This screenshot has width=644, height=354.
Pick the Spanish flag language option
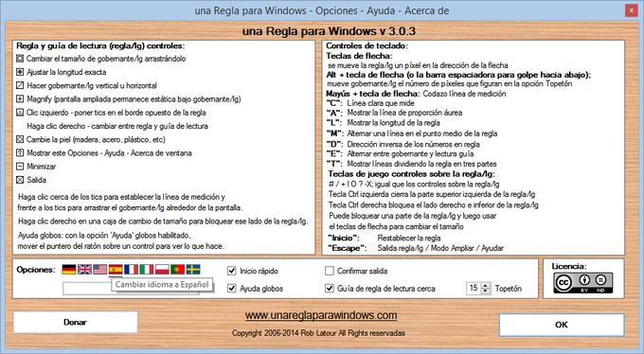pyautogui.click(x=116, y=270)
